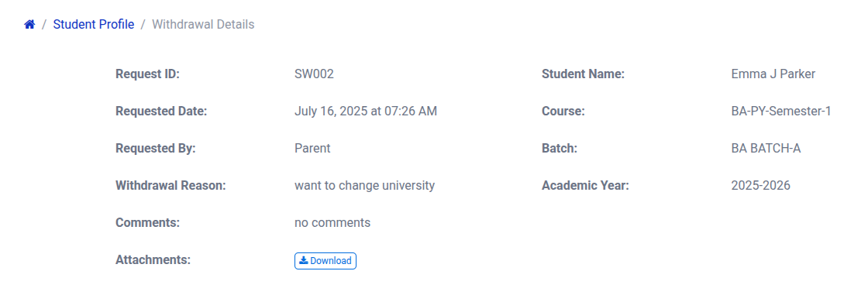Click the Withdrawal Reason label
The height and width of the screenshot is (302, 868).
(x=170, y=185)
